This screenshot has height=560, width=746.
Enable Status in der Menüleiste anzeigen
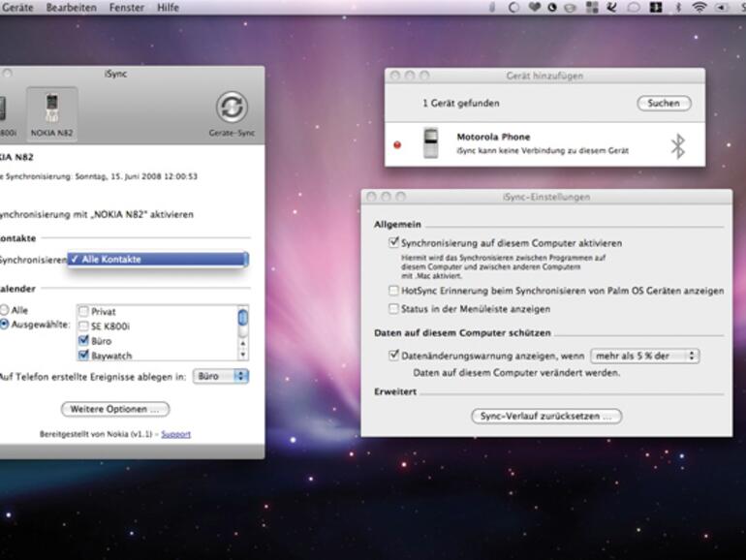point(393,309)
